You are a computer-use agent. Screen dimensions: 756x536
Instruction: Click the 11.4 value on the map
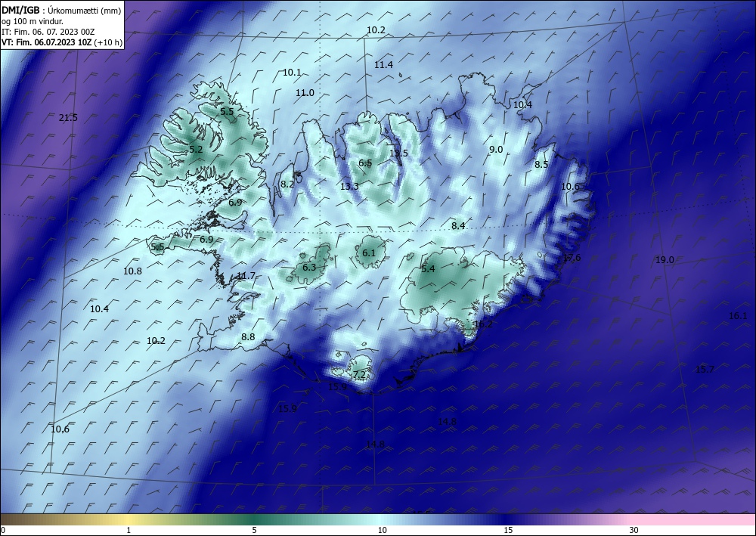(x=384, y=64)
